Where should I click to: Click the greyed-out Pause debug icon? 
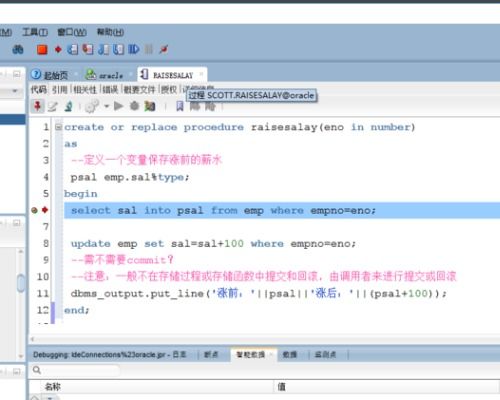pyautogui.click(x=149, y=50)
